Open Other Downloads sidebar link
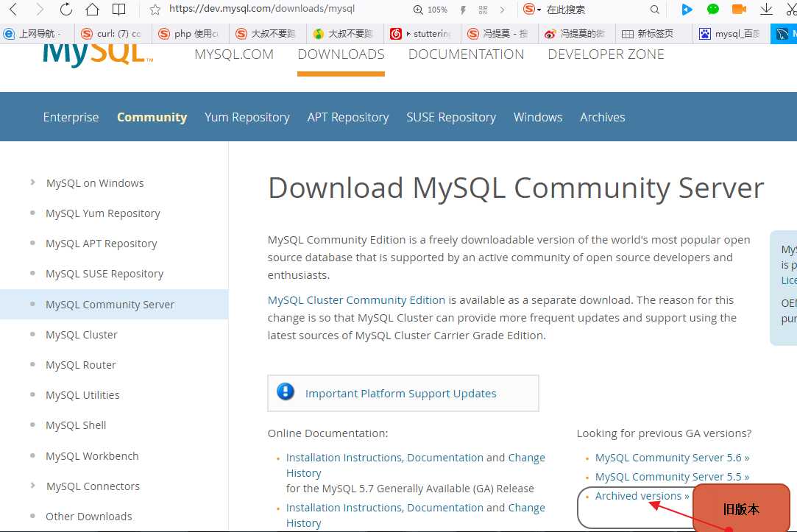 89,517
